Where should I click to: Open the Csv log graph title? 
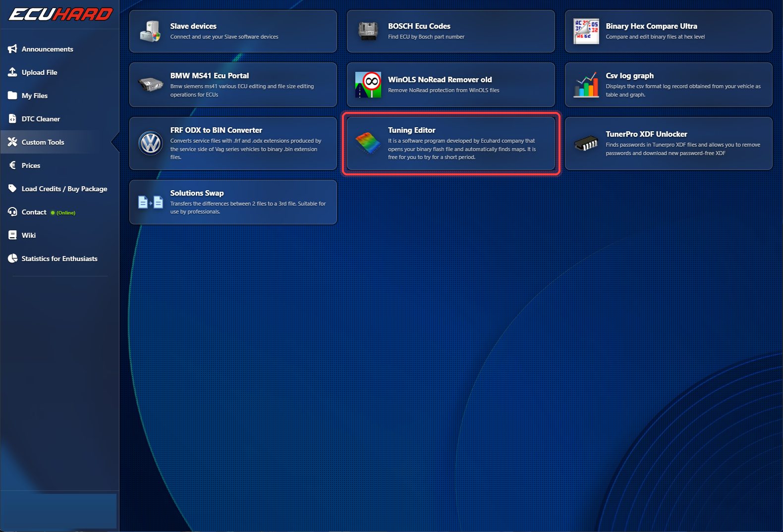tap(629, 76)
